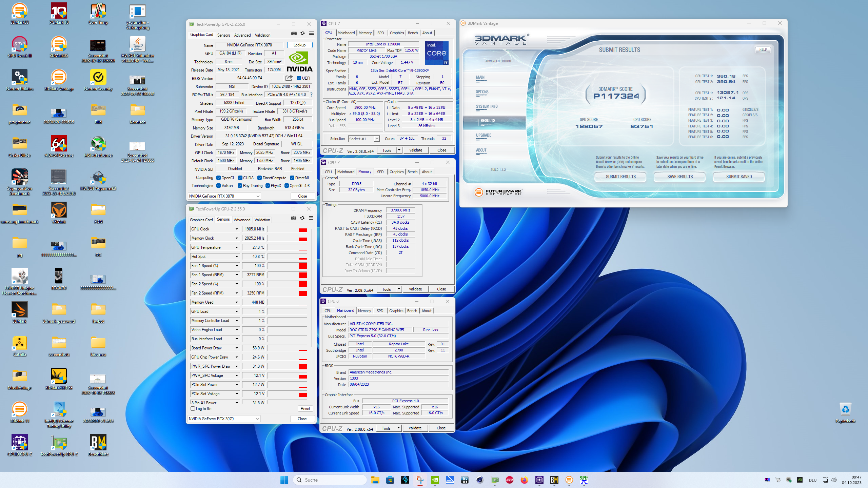Select the BenchMate desktop icon
Image resolution: width=868 pixels, height=488 pixels.
point(98,446)
